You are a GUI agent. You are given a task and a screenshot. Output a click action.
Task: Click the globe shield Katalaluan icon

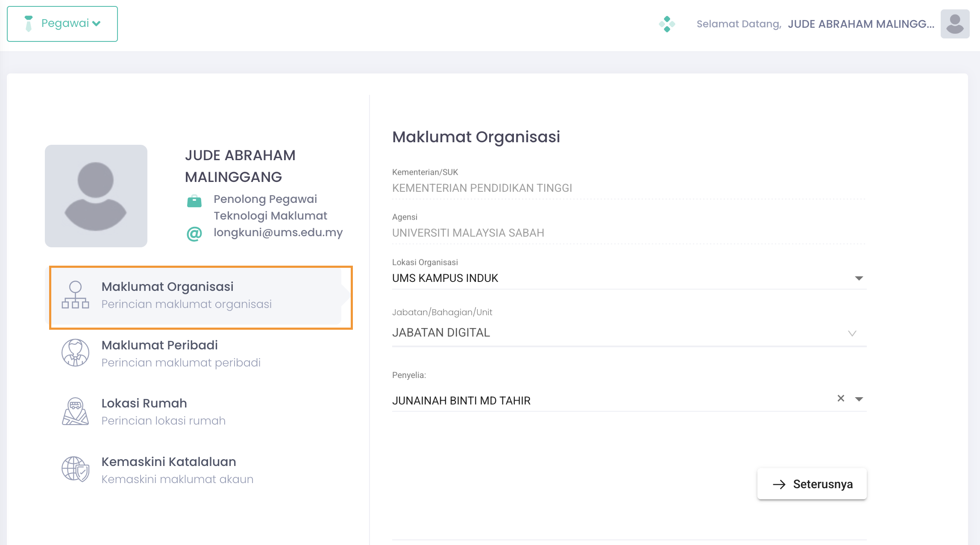pyautogui.click(x=75, y=469)
